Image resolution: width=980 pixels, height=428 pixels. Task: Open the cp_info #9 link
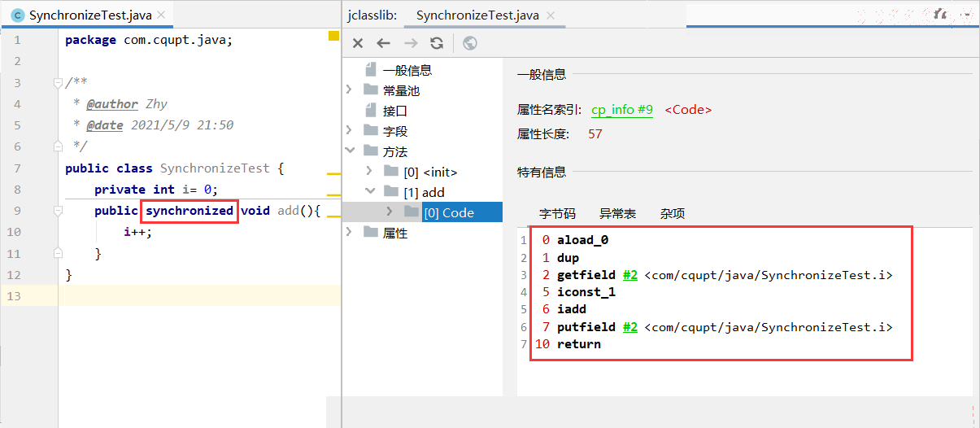coord(622,109)
